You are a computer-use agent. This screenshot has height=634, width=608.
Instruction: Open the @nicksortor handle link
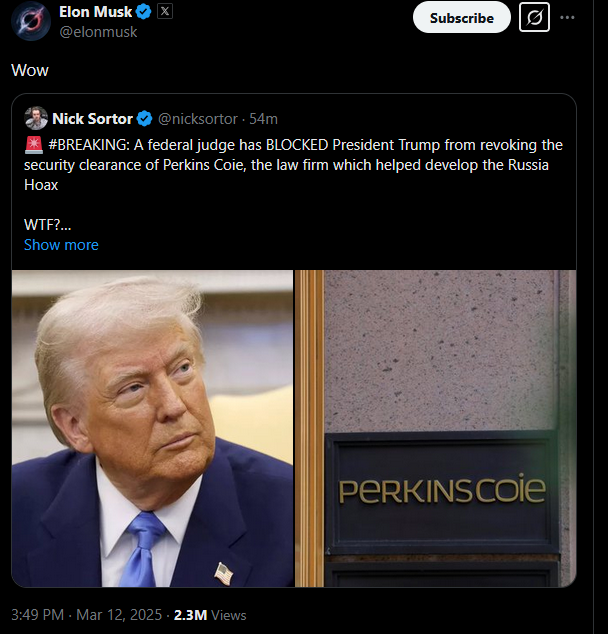(x=198, y=119)
